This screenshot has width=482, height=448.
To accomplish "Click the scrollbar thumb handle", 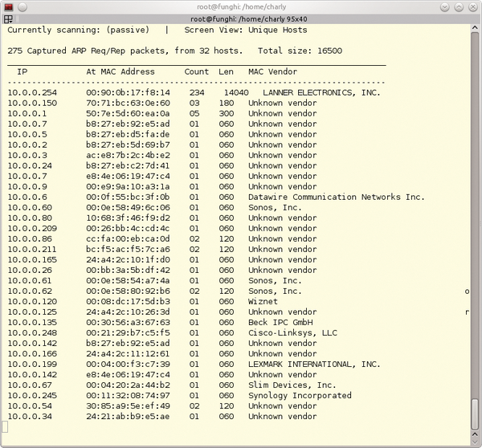I will 475,414.
